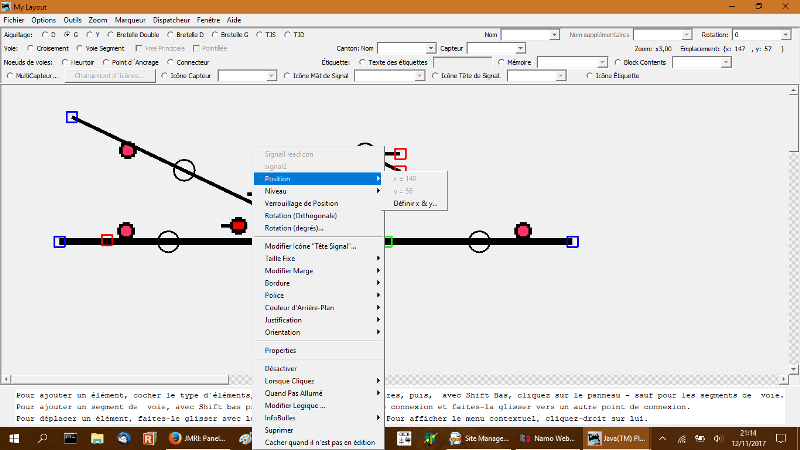The image size is (800, 450).
Task: Click the red signal head near the top-left blue anchor
Action: pos(127,151)
